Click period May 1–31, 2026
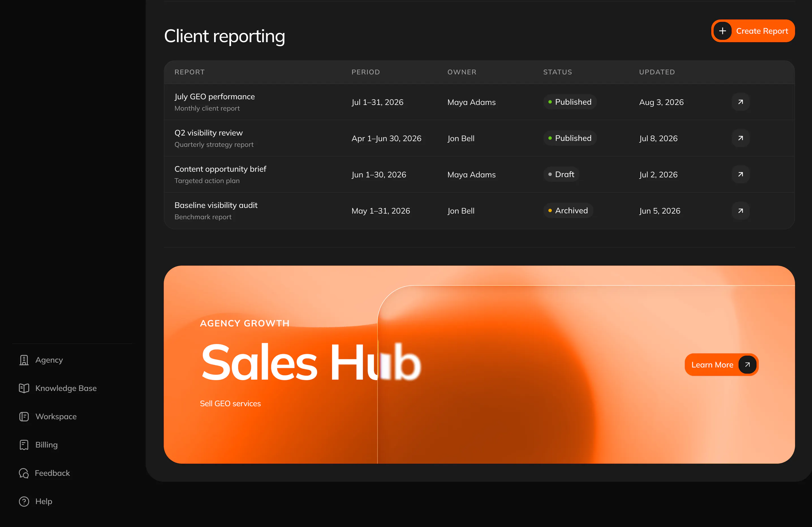This screenshot has height=527, width=812. (381, 210)
